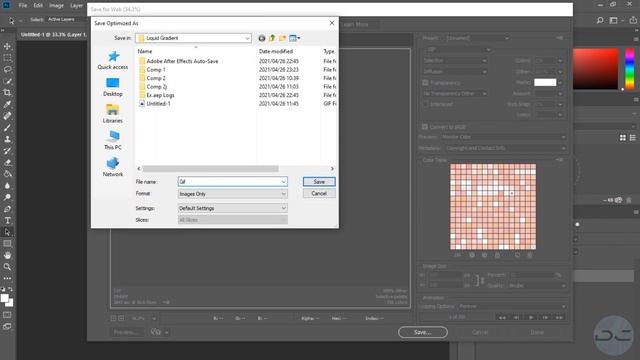Toggle Quick Mask mode icon

click(x=7, y=315)
